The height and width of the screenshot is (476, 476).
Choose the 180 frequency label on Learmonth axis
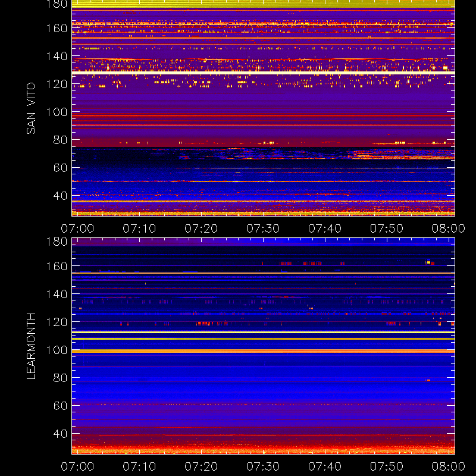pos(57,242)
